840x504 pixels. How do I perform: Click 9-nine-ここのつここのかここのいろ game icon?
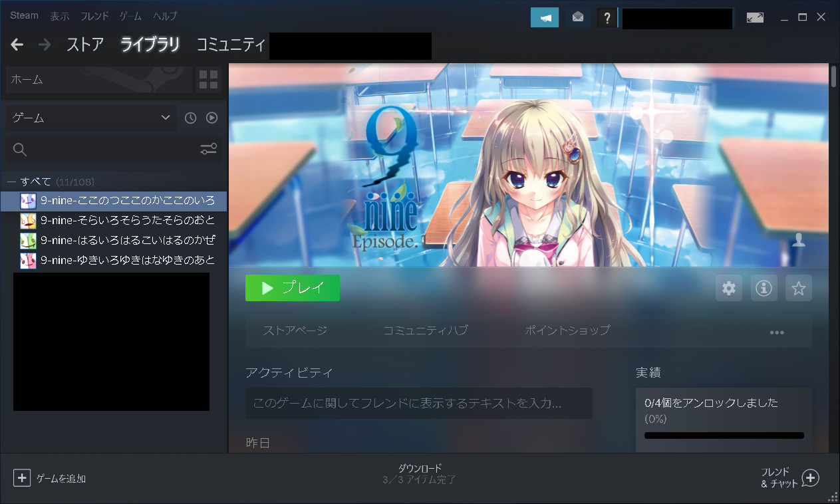(x=28, y=201)
